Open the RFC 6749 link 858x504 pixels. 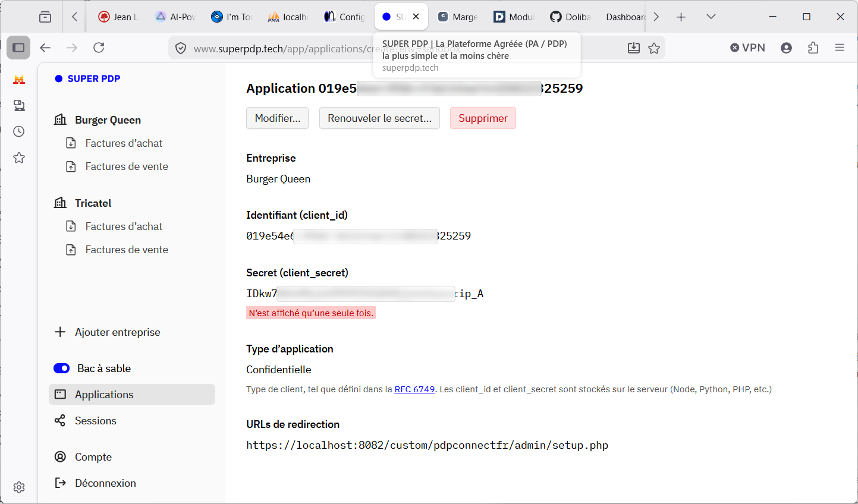pyautogui.click(x=414, y=389)
